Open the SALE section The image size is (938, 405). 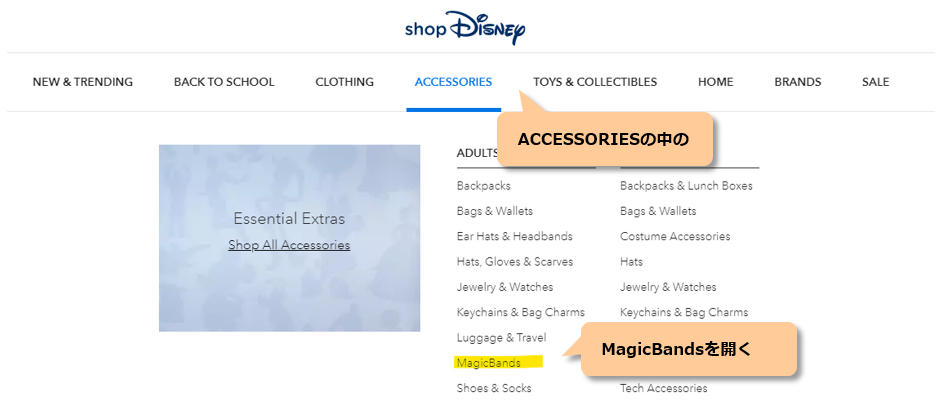click(x=875, y=82)
